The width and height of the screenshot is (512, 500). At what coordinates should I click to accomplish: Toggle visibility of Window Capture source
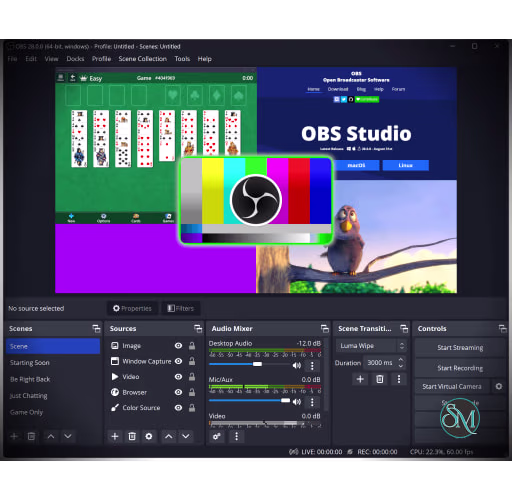click(178, 361)
